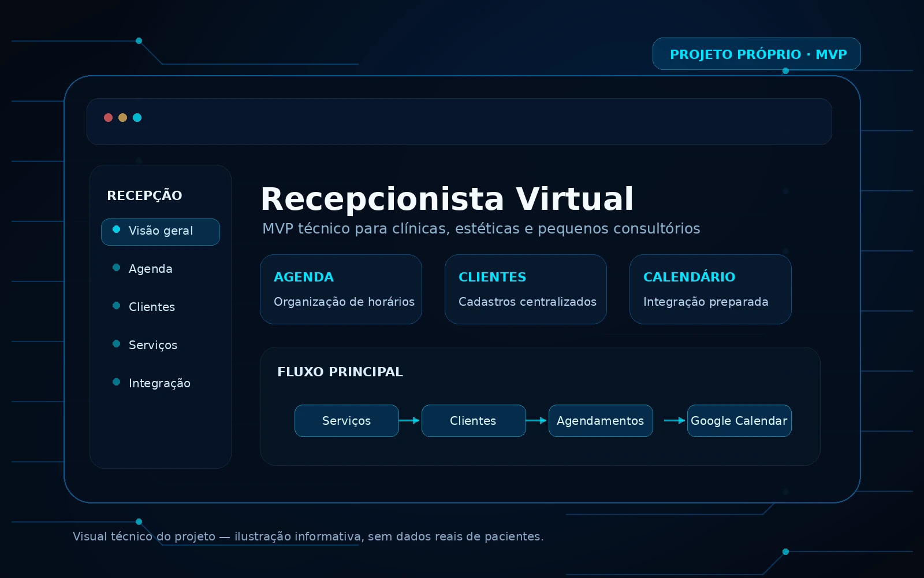Open Serviços sidebar item
This screenshot has width=924, height=578.
pos(153,345)
